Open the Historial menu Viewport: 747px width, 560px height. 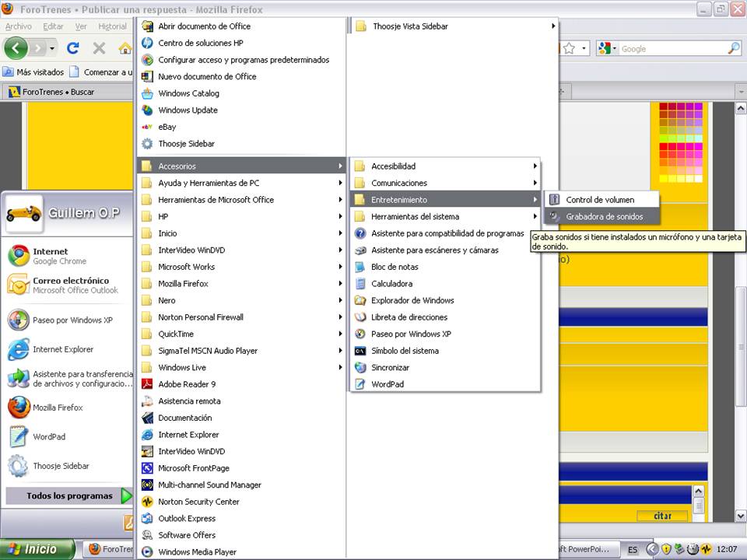click(x=112, y=26)
